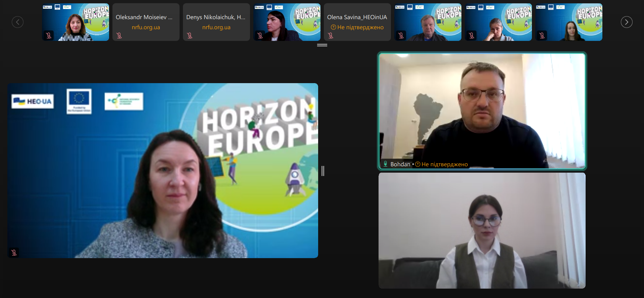The width and height of the screenshot is (644, 298).
Task: Click the left arrow to show previous participants
Action: pos(17,22)
